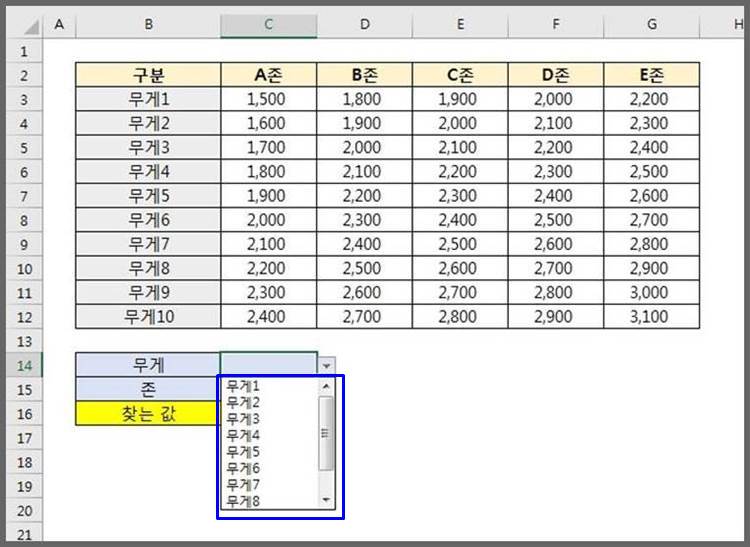Click the yellow 찾는 값 cell

point(147,414)
